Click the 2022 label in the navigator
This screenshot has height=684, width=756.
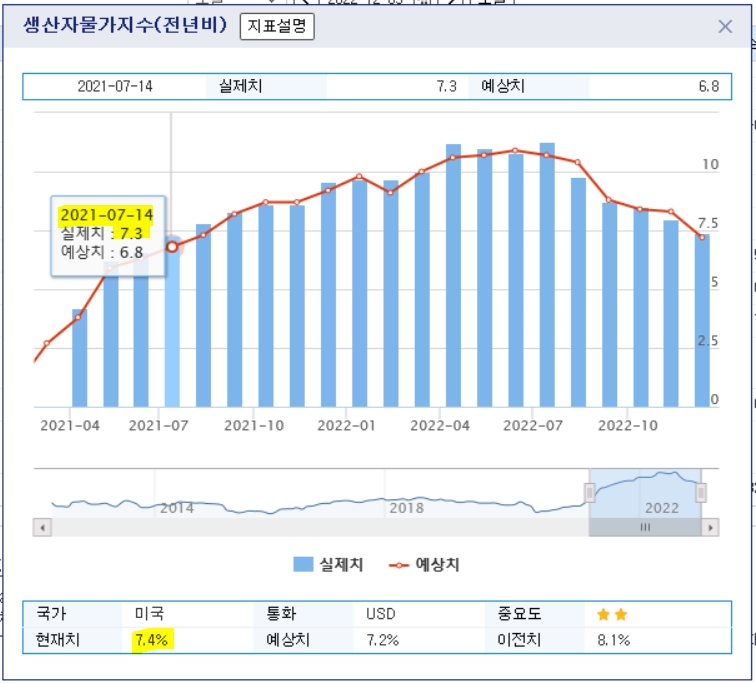(662, 508)
